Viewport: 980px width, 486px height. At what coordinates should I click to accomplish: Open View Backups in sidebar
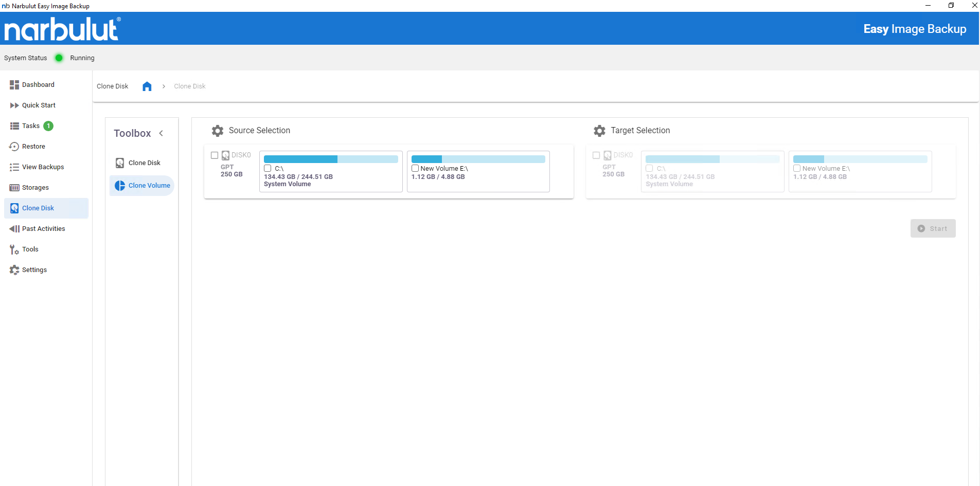point(43,167)
